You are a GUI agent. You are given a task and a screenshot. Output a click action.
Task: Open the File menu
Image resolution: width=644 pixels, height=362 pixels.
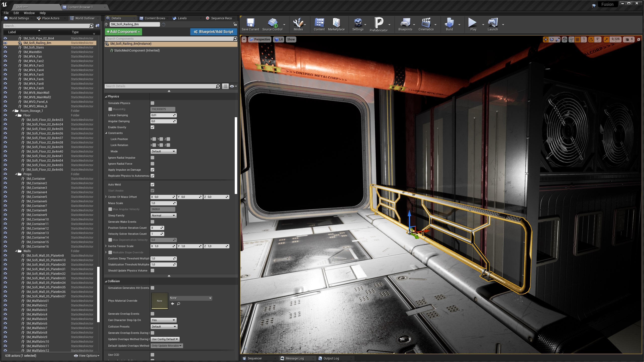click(6, 13)
